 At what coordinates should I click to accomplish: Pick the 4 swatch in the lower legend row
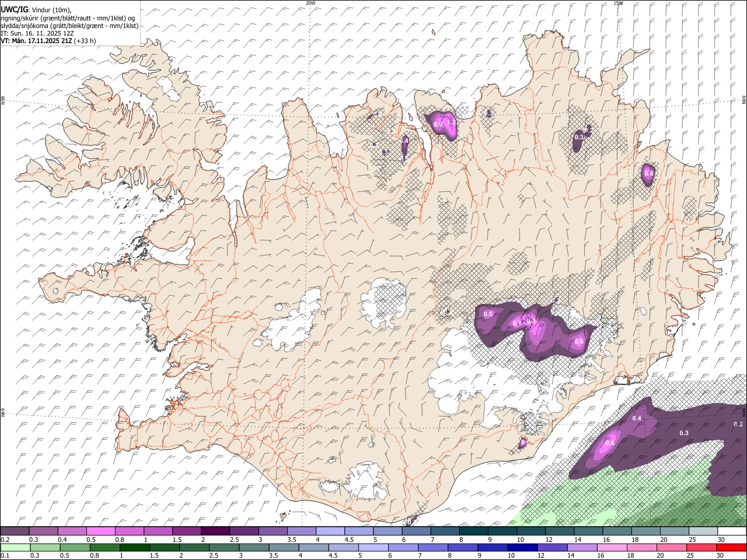[313, 547]
